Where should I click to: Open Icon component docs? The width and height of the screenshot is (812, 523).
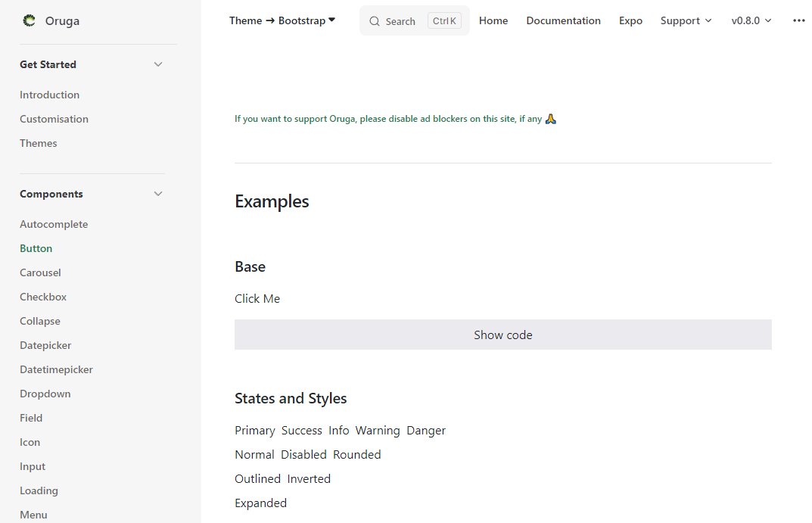pyautogui.click(x=30, y=442)
